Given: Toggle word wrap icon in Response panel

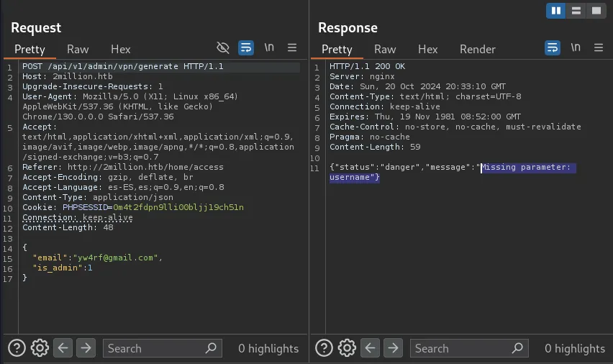Looking at the screenshot, I should coord(553,48).
